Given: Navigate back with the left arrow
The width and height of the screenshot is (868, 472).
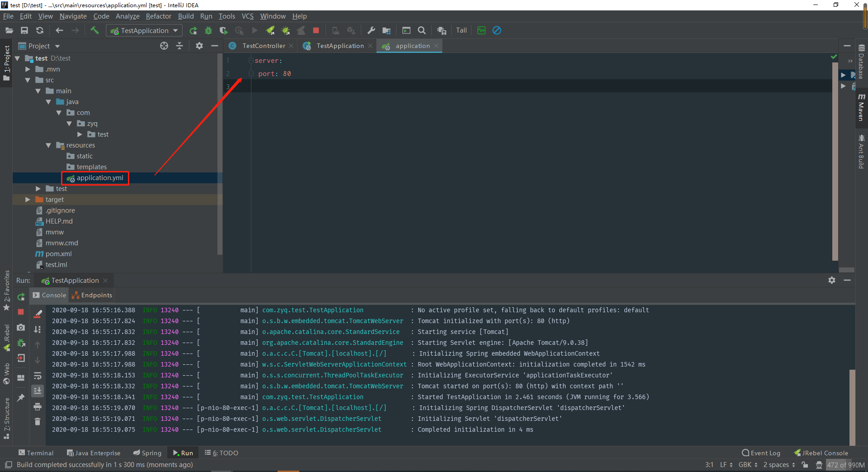Looking at the screenshot, I should [x=59, y=30].
